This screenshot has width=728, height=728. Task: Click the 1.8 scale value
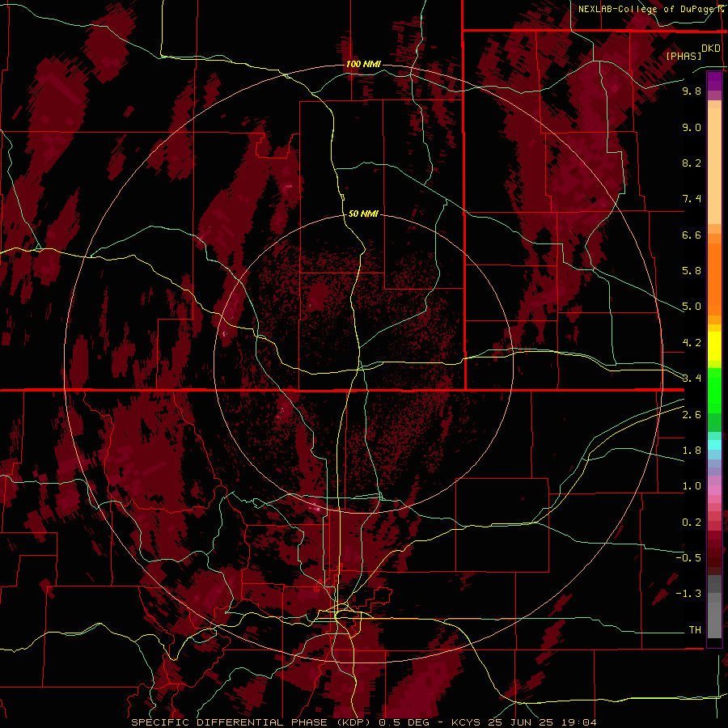click(692, 451)
